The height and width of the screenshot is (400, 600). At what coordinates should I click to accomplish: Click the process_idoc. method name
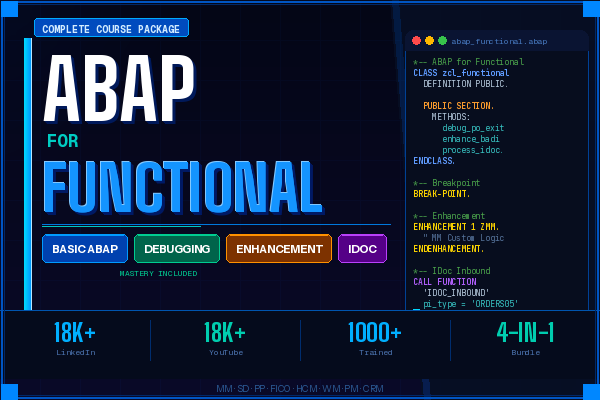(473, 150)
